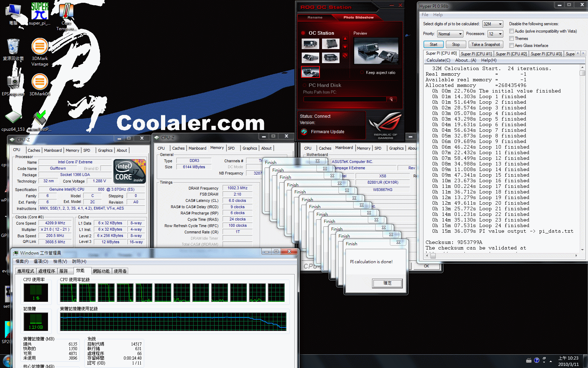The height and width of the screenshot is (368, 588).
Task: Click the keyboard icon in system tray
Action: pyautogui.click(x=529, y=361)
